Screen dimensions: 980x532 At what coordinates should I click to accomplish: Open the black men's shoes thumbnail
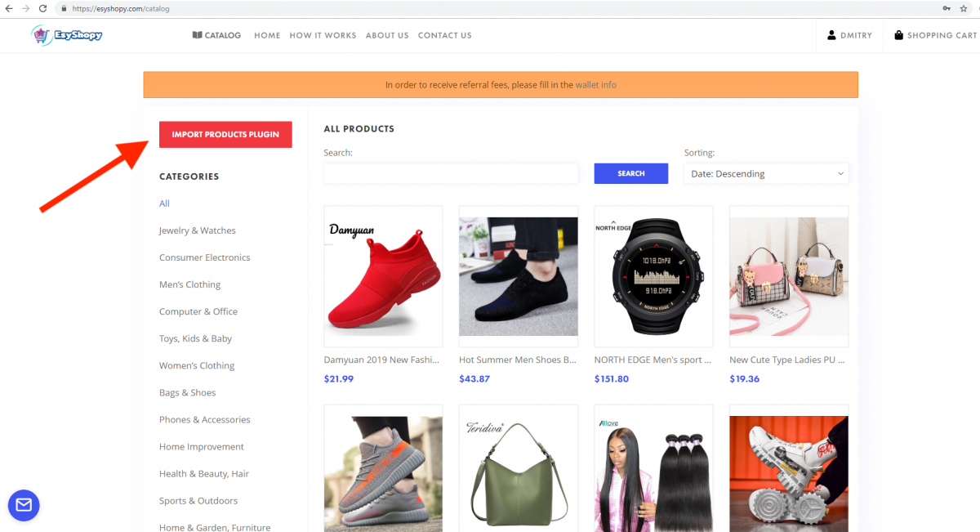click(x=519, y=276)
